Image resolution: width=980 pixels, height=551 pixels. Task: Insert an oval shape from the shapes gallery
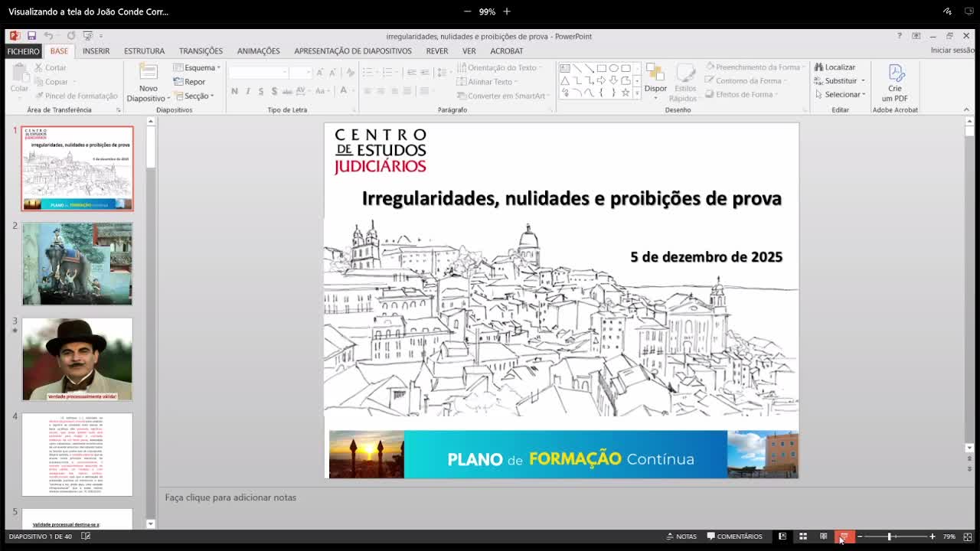(x=615, y=68)
